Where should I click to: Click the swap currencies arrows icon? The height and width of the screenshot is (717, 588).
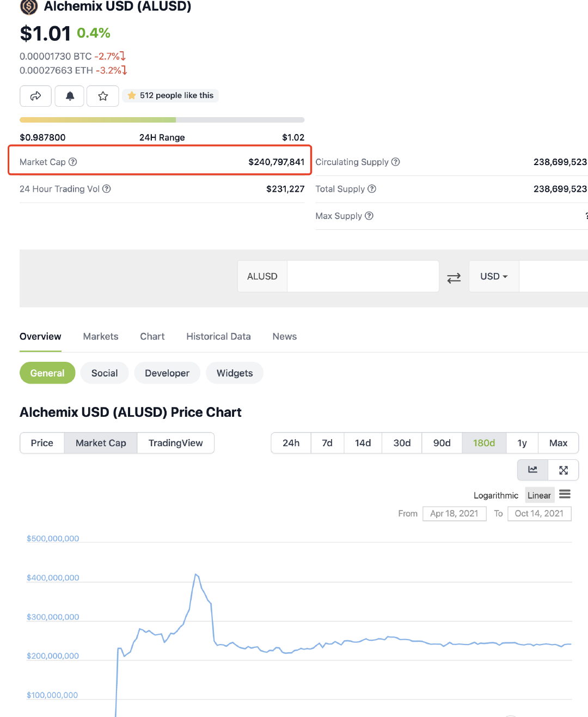pyautogui.click(x=454, y=277)
